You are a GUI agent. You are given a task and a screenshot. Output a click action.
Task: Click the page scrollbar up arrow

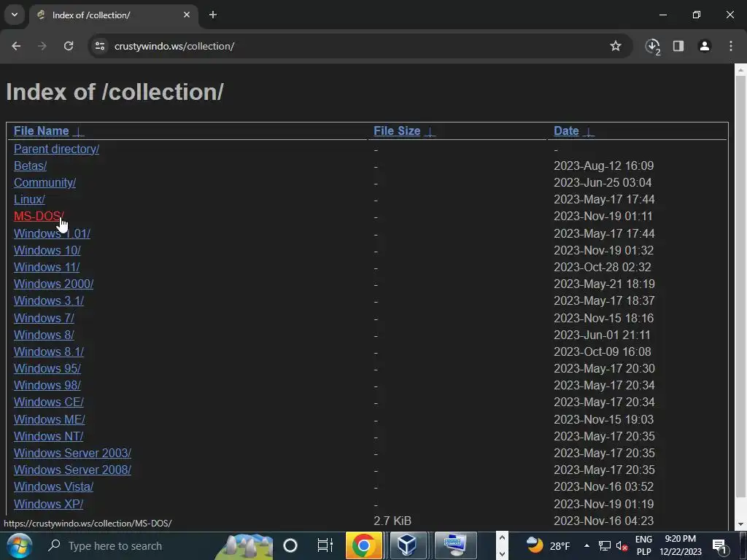point(740,71)
